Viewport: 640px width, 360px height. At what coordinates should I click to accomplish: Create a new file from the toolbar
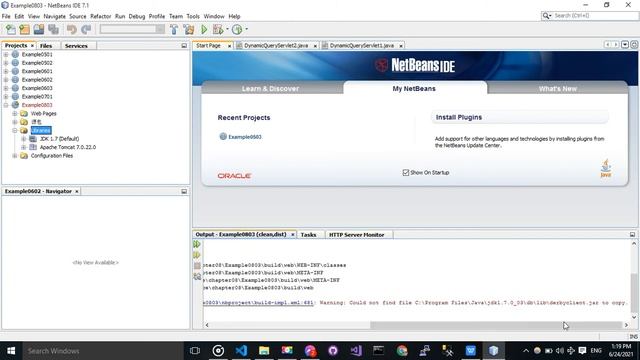pyautogui.click(x=11, y=29)
